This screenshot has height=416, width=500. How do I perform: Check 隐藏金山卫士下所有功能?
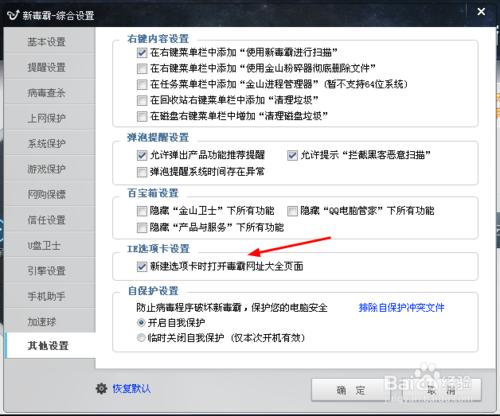pyautogui.click(x=142, y=211)
